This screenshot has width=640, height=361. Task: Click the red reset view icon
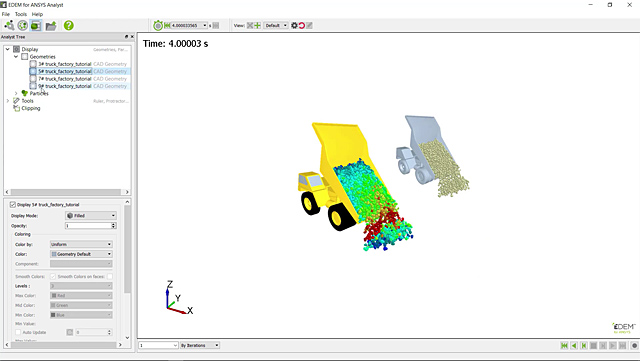[302, 25]
